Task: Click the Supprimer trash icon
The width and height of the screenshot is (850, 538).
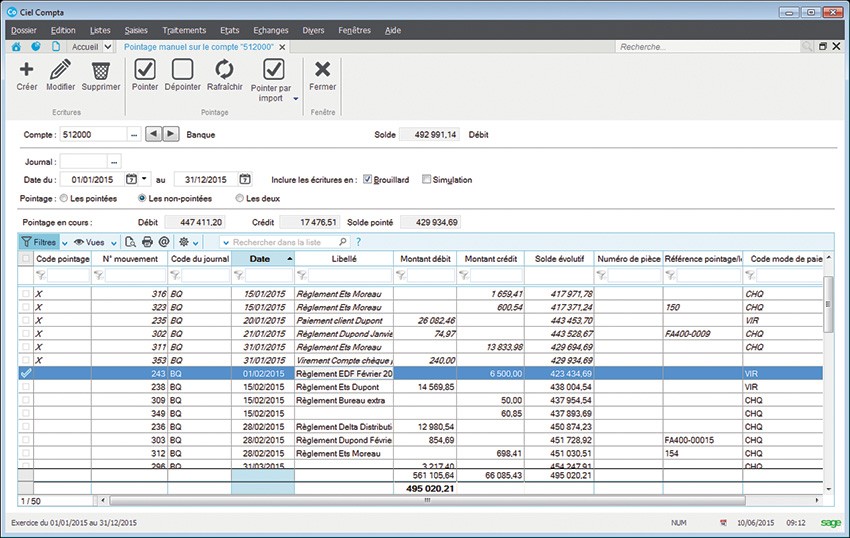Action: [101, 70]
